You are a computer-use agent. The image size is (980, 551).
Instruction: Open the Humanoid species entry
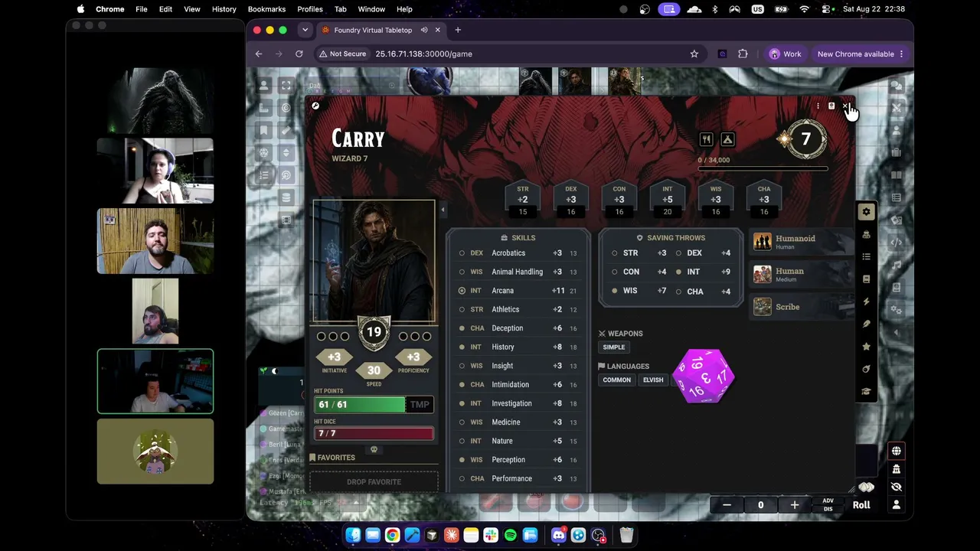click(x=800, y=242)
